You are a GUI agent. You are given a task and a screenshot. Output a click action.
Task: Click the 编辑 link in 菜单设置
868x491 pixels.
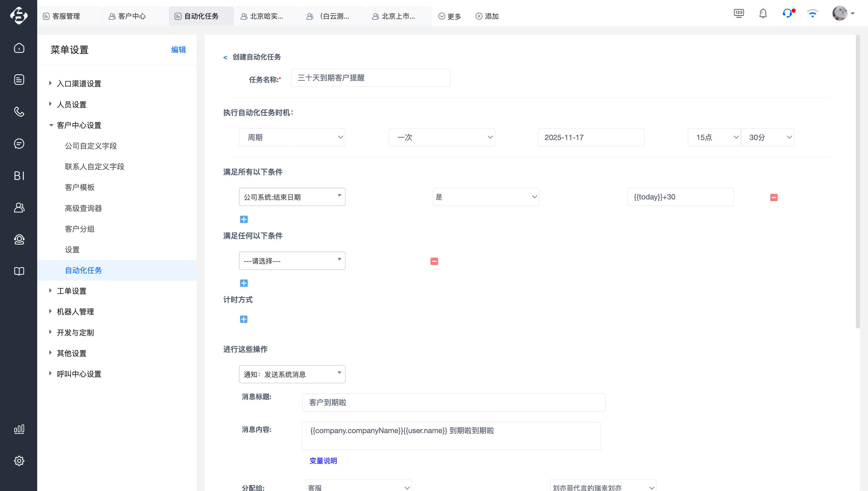coord(178,50)
